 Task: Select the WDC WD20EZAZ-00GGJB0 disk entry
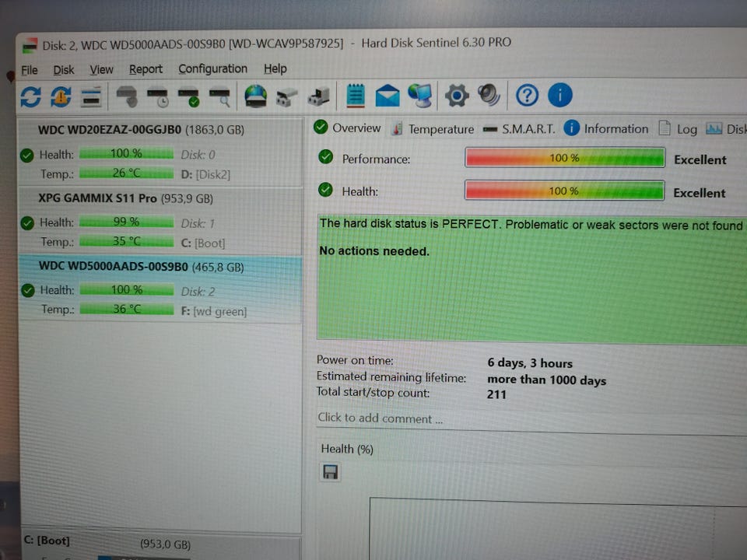coord(160,152)
